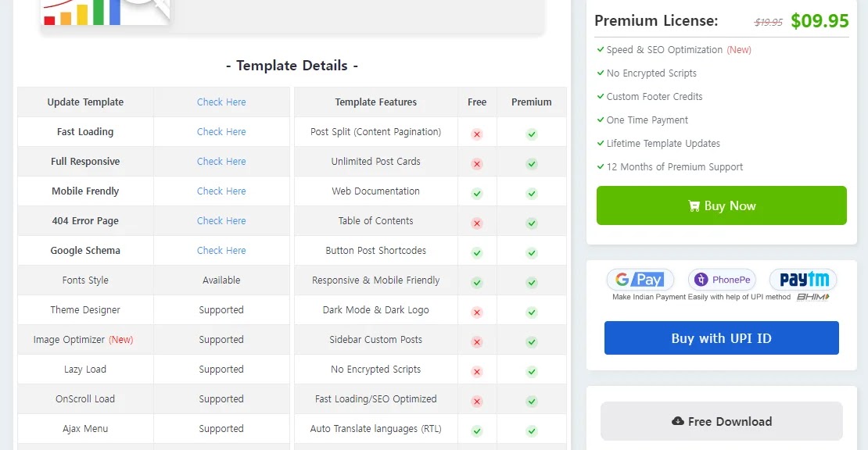Click the Free green check for Web Documentation
Image resolution: width=868 pixels, height=450 pixels.
click(x=477, y=194)
